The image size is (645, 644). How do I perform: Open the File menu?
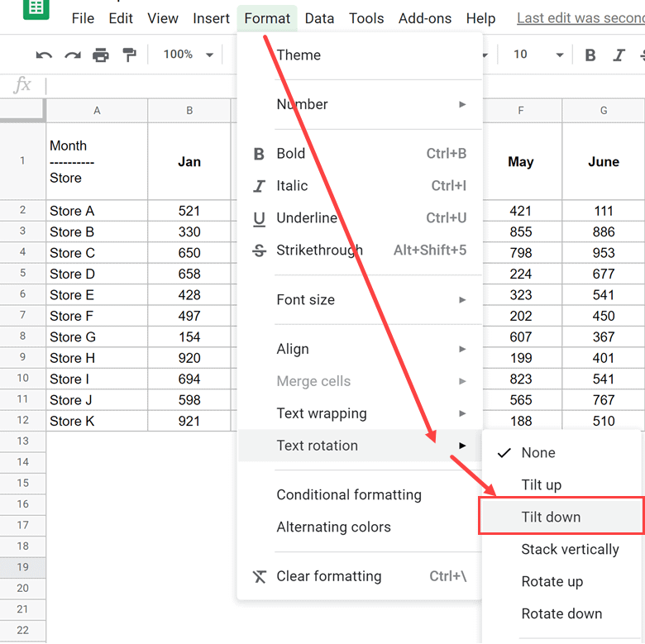83,18
